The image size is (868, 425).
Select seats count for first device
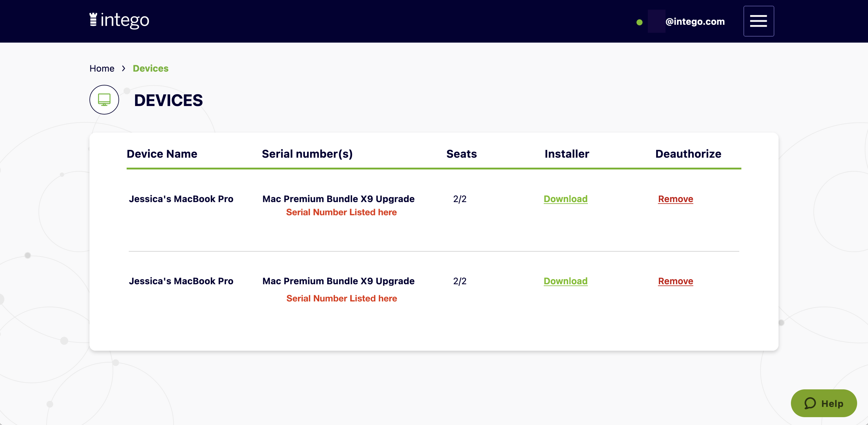pos(461,198)
